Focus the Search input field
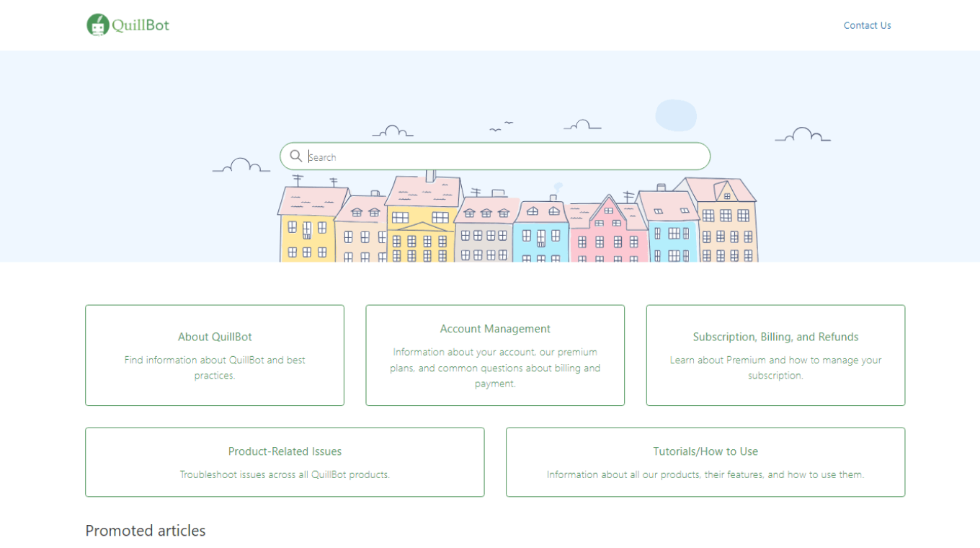 coord(495,156)
